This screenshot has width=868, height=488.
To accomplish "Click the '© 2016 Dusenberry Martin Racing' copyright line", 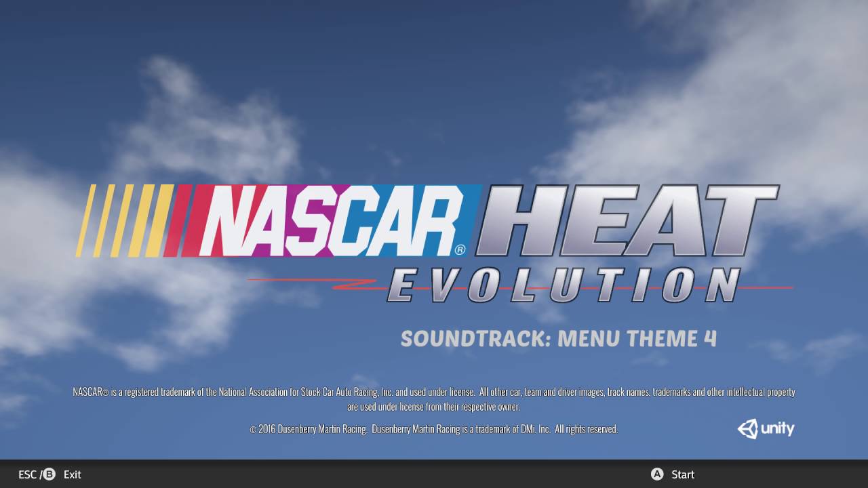I will coord(434,429).
